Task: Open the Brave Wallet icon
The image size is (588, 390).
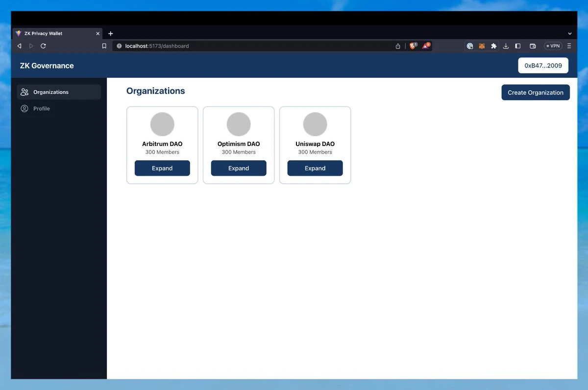Action: [533, 46]
